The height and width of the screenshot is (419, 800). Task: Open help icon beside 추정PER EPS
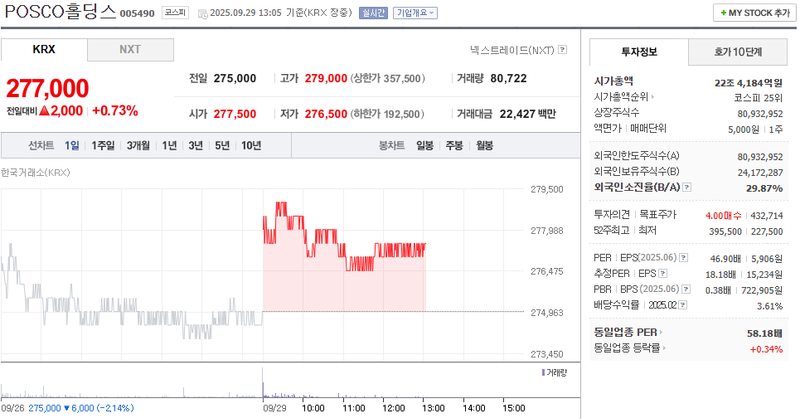pyautogui.click(x=663, y=274)
